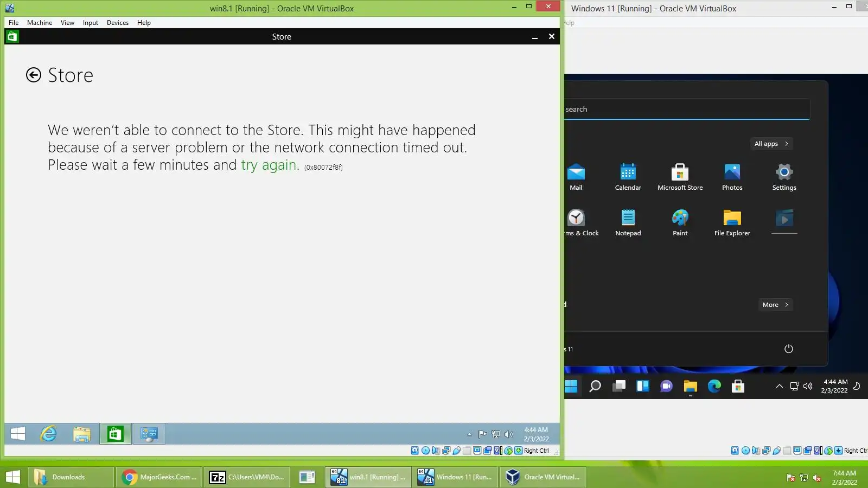868x488 pixels.
Task: Click the green Store icon in the Store title bar
Action: pos(12,36)
